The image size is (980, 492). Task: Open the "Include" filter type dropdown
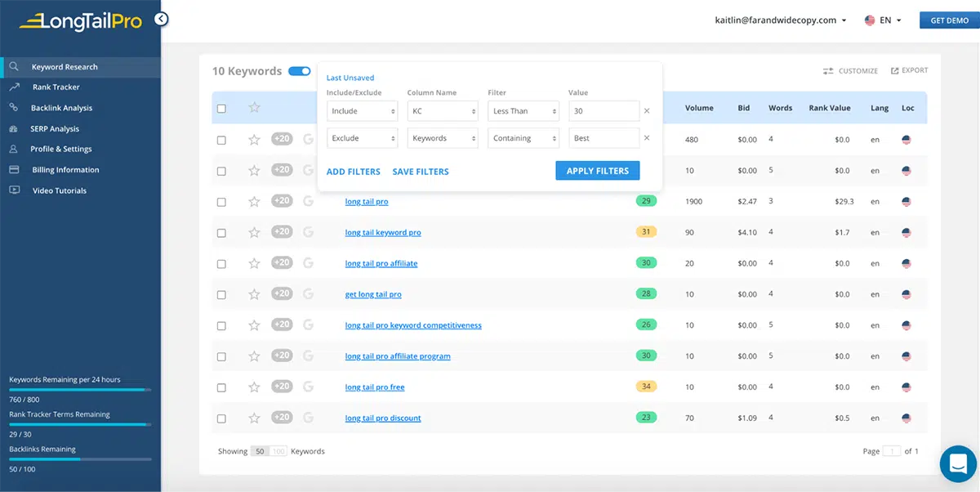(x=362, y=111)
